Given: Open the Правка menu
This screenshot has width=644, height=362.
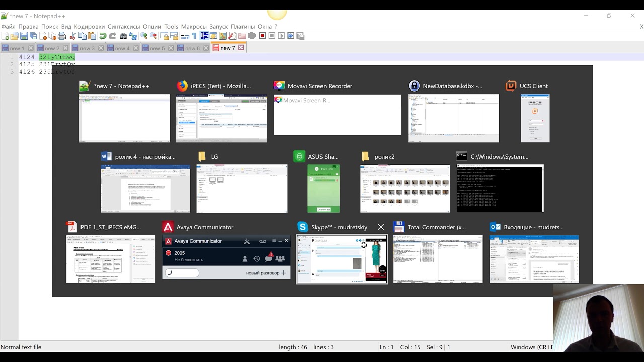Looking at the screenshot, I should [x=28, y=27].
